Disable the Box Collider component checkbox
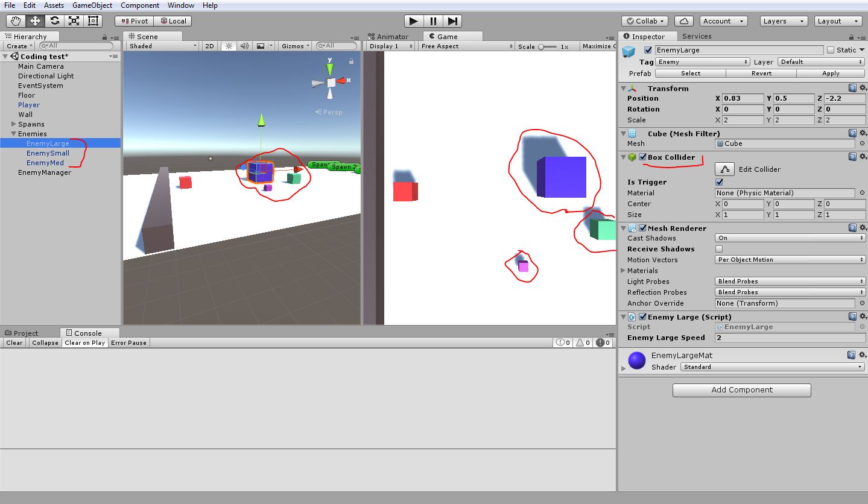The width and height of the screenshot is (868, 504). click(x=643, y=157)
